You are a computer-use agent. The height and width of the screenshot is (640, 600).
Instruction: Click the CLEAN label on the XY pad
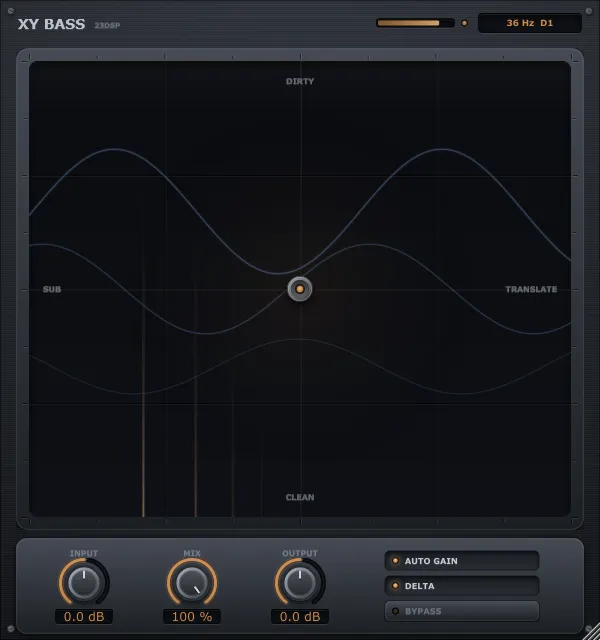click(300, 497)
